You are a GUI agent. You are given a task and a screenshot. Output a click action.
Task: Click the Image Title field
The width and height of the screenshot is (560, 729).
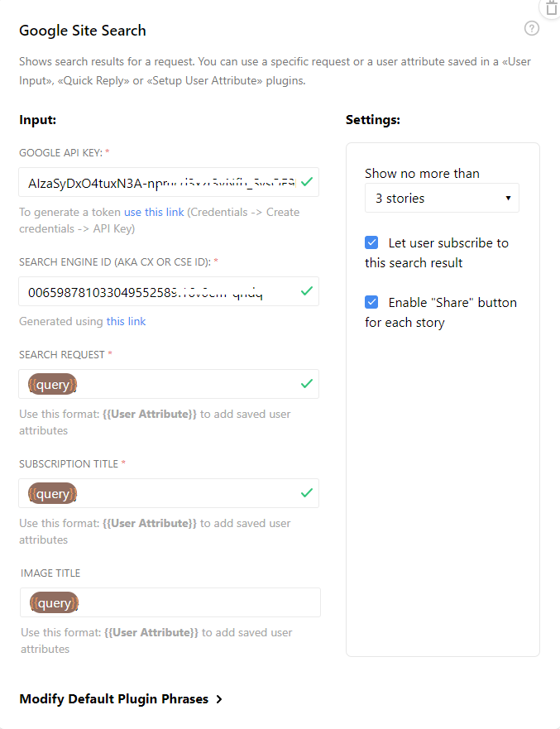click(170, 602)
